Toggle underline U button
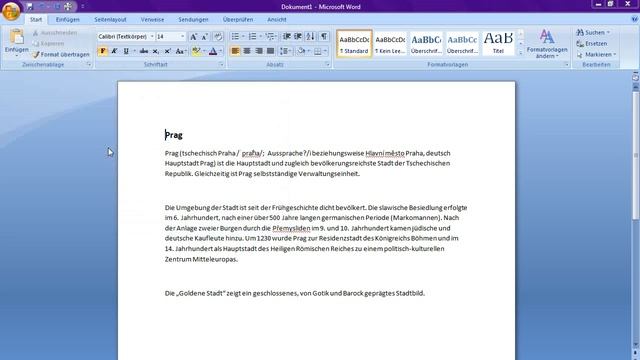Screen dimensions: 640x360 pos(126,51)
